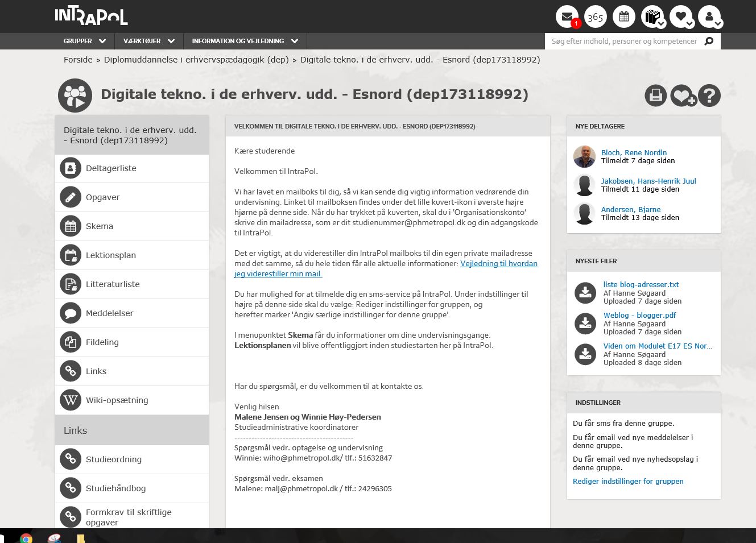Screen dimensions: 756x543
Task: Open Links chain icon in group menu
Action: (x=71, y=371)
